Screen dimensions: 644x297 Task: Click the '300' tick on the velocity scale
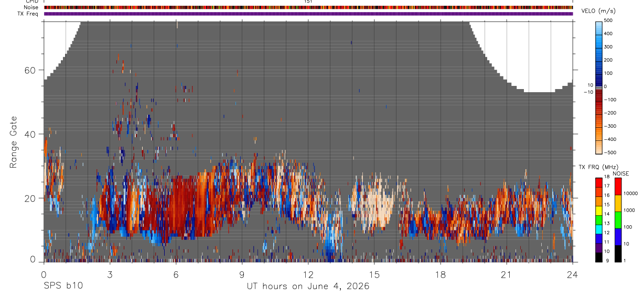pos(608,47)
